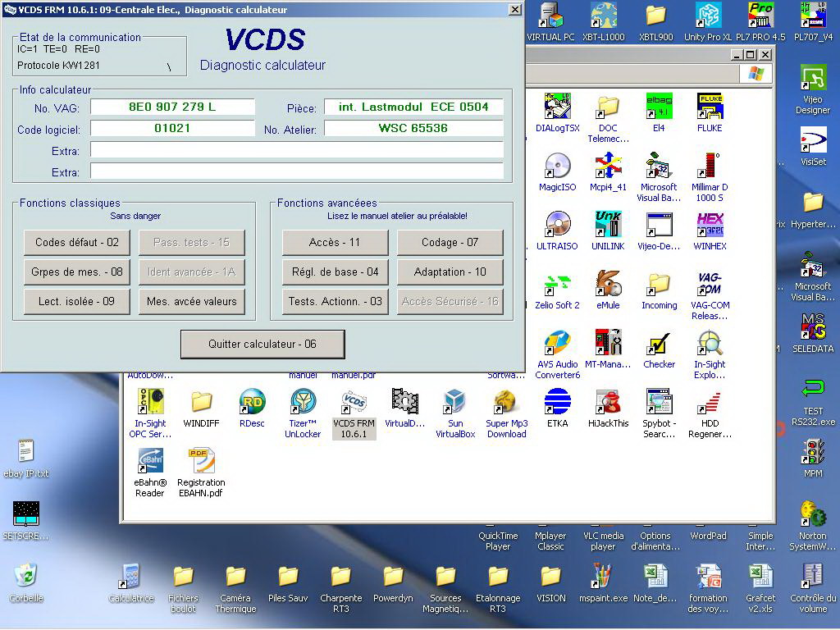Click Régl. de base - 04
840x630 pixels.
point(335,272)
